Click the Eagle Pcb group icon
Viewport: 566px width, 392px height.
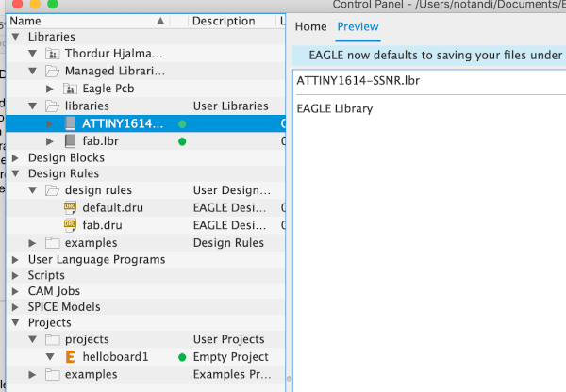point(70,89)
